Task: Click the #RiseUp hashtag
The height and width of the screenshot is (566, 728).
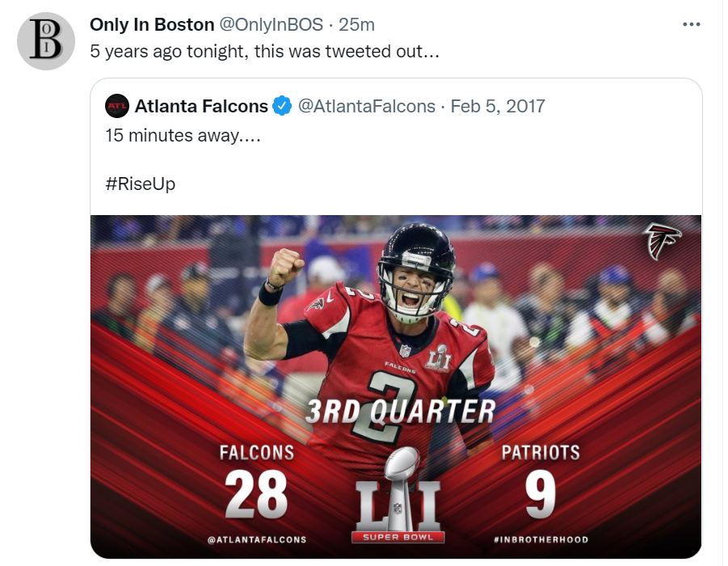Action: pos(141,184)
